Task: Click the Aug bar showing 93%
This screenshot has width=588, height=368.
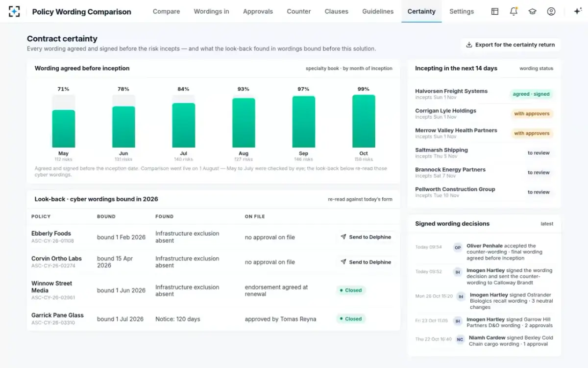Action: pyautogui.click(x=244, y=123)
